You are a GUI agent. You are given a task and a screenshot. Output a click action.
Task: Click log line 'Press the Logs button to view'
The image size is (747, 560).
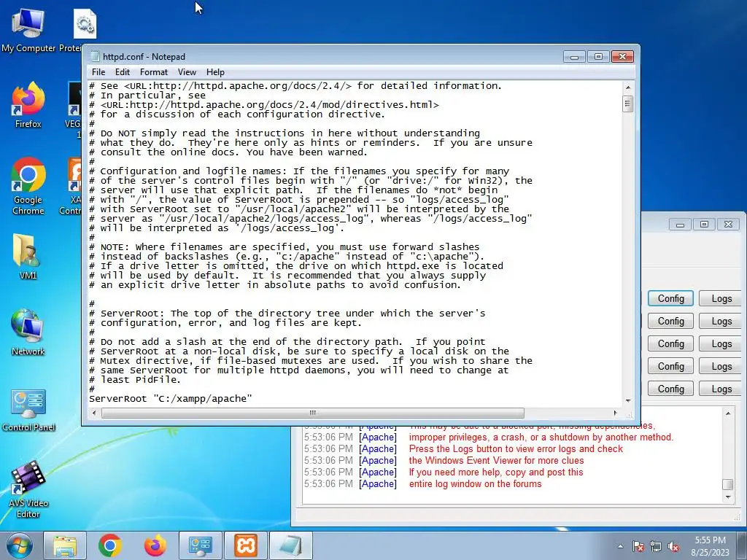(516, 448)
